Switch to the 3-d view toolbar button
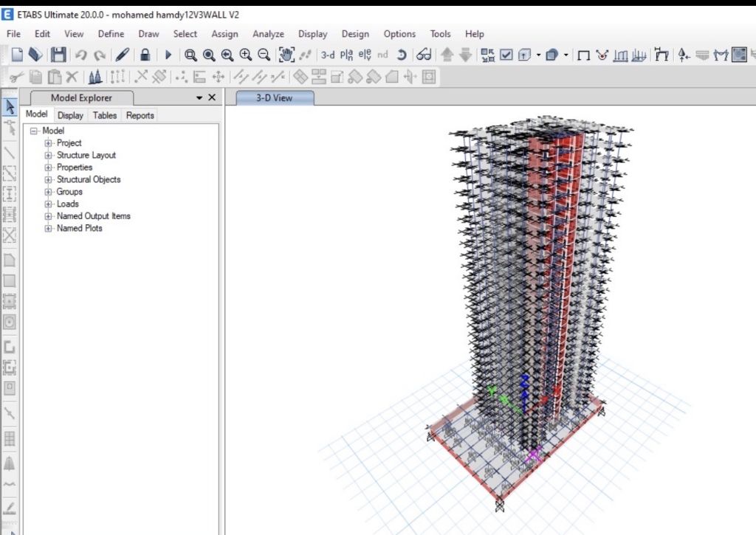 click(x=327, y=55)
